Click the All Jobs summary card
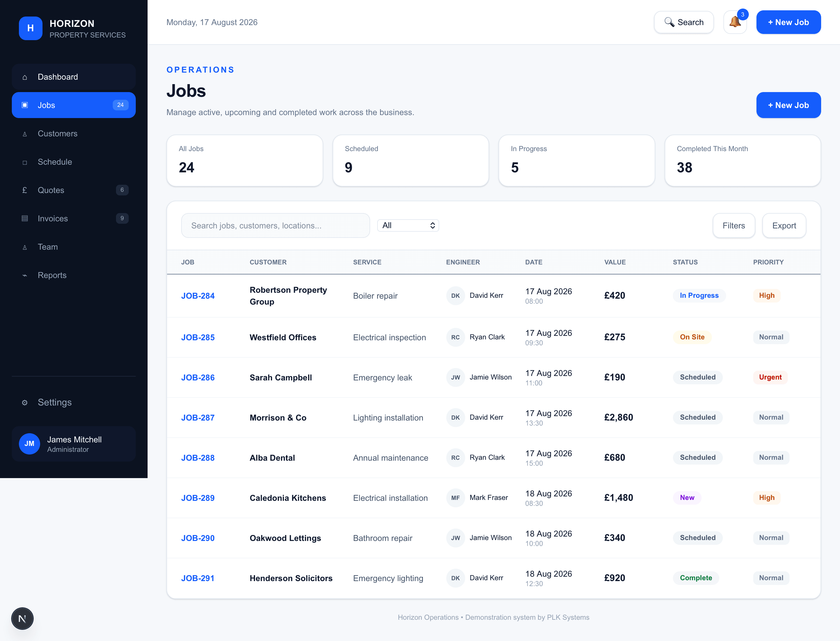This screenshot has width=840, height=641. coord(245,161)
